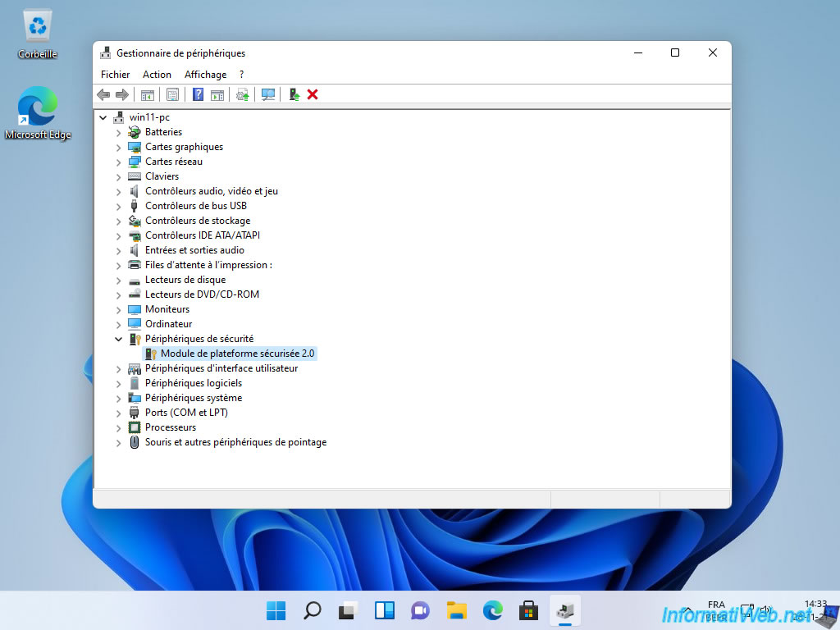The width and height of the screenshot is (840, 630).
Task: Select the Périphériques logiciels label
Action: (x=194, y=383)
